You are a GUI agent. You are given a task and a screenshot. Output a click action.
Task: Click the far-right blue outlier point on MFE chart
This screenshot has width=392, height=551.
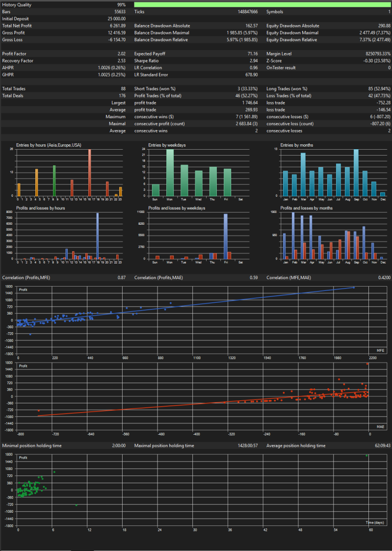[x=353, y=288]
